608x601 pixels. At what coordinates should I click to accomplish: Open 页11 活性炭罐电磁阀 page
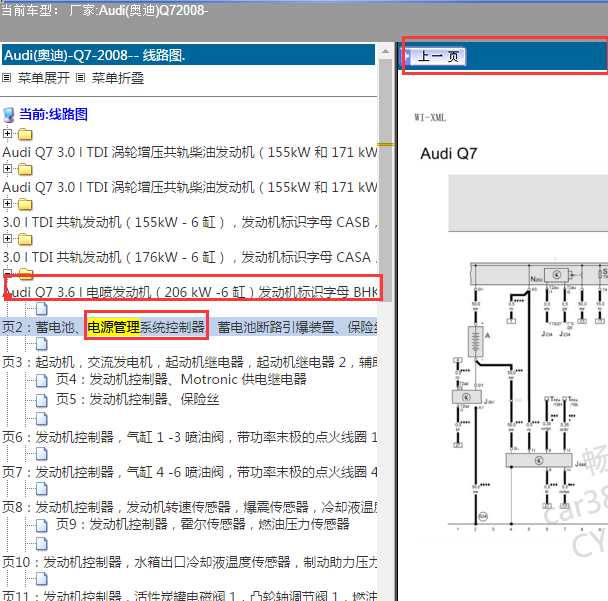click(x=189, y=596)
